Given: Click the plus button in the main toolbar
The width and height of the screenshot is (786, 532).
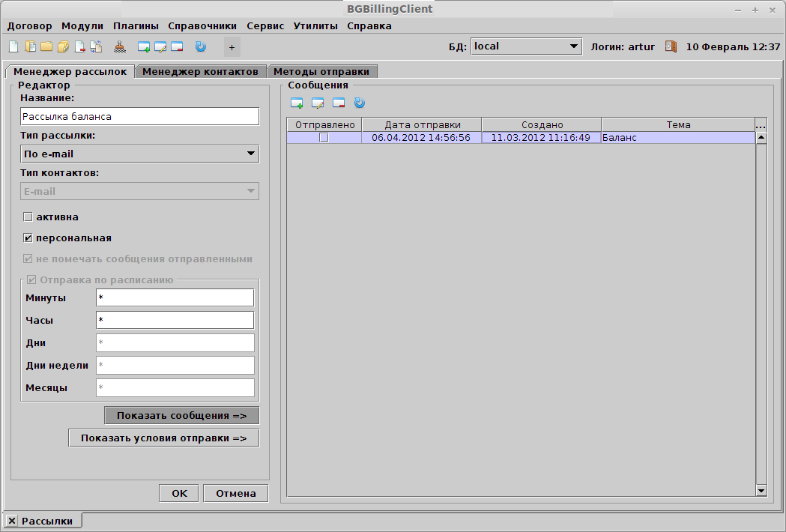Looking at the screenshot, I should point(232,47).
